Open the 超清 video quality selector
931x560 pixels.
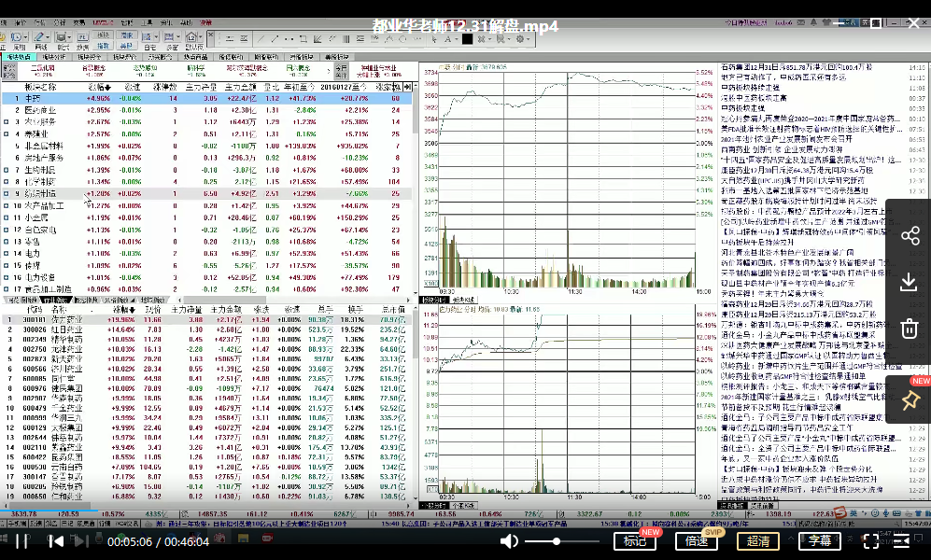pyautogui.click(x=757, y=540)
